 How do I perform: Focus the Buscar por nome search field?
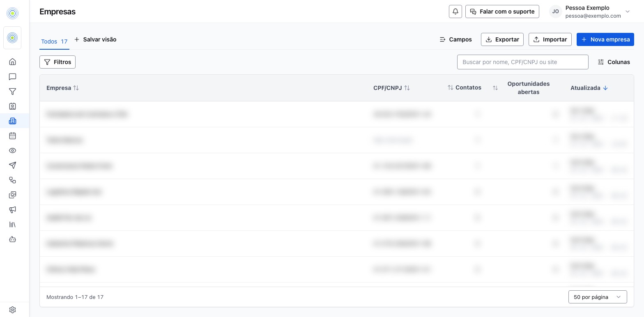(x=523, y=62)
